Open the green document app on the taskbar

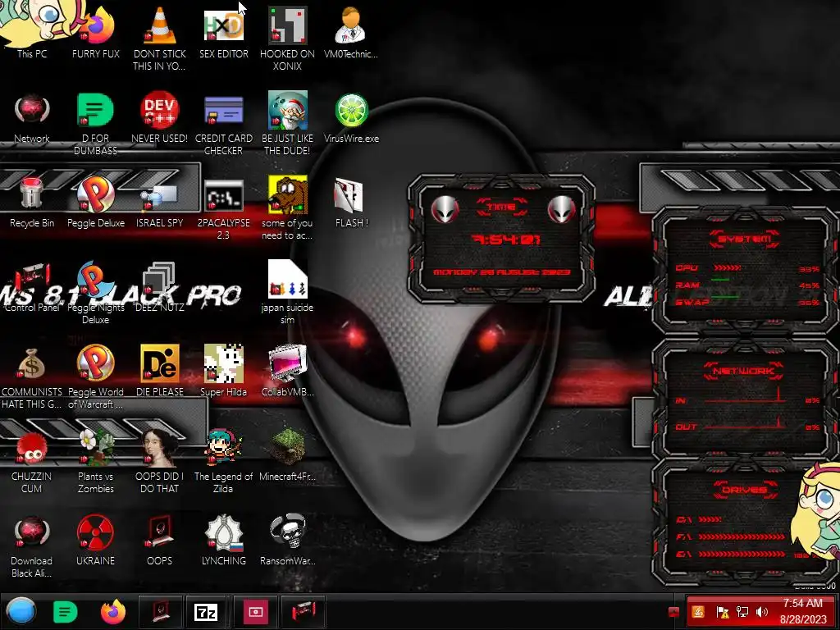(x=66, y=611)
